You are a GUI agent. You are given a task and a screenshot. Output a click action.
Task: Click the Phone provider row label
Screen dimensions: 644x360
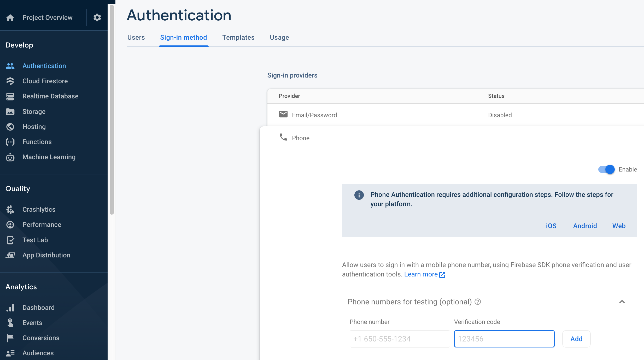[x=301, y=138]
